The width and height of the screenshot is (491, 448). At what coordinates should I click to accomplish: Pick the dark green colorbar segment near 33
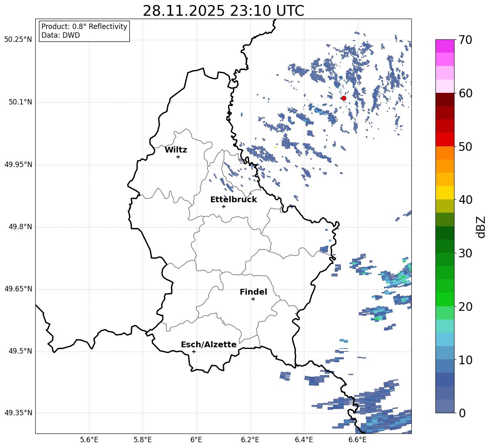(x=445, y=233)
